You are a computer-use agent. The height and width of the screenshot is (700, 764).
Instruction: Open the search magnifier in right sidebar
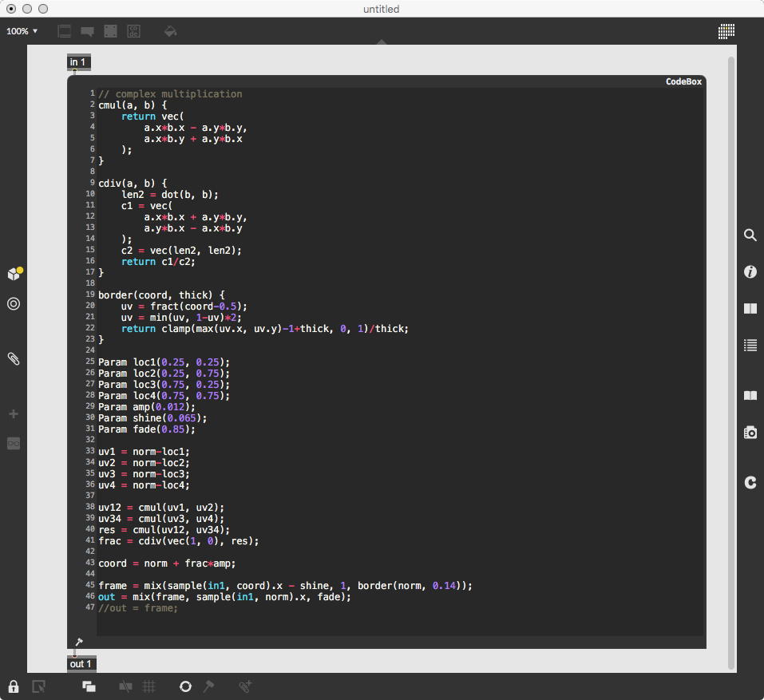750,235
